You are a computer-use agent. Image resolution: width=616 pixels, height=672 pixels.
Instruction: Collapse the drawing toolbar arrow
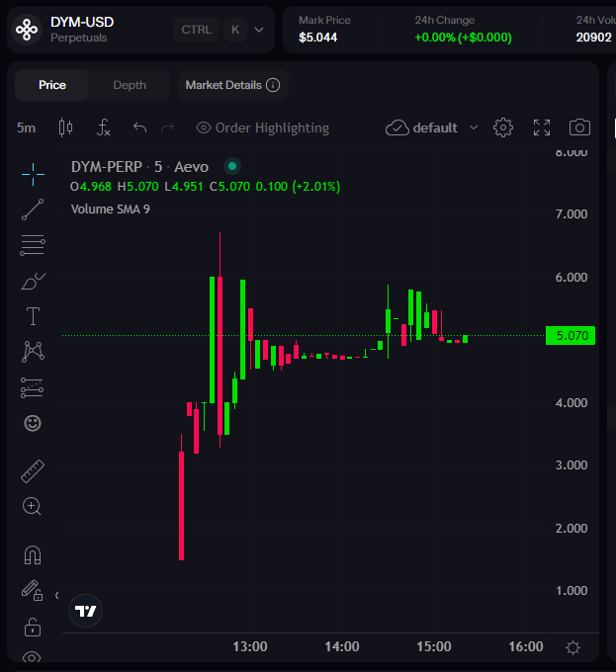(x=56, y=595)
